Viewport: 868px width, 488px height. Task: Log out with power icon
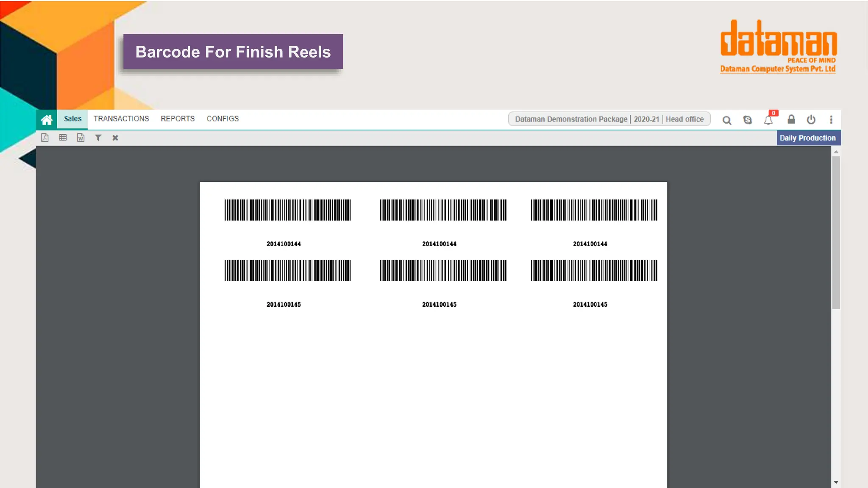click(x=811, y=120)
